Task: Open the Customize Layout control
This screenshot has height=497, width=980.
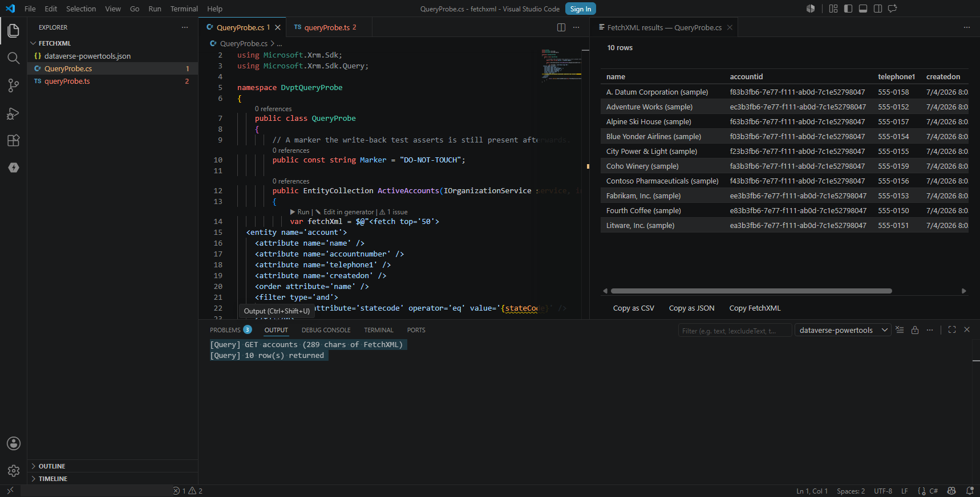Action: pyautogui.click(x=833, y=9)
